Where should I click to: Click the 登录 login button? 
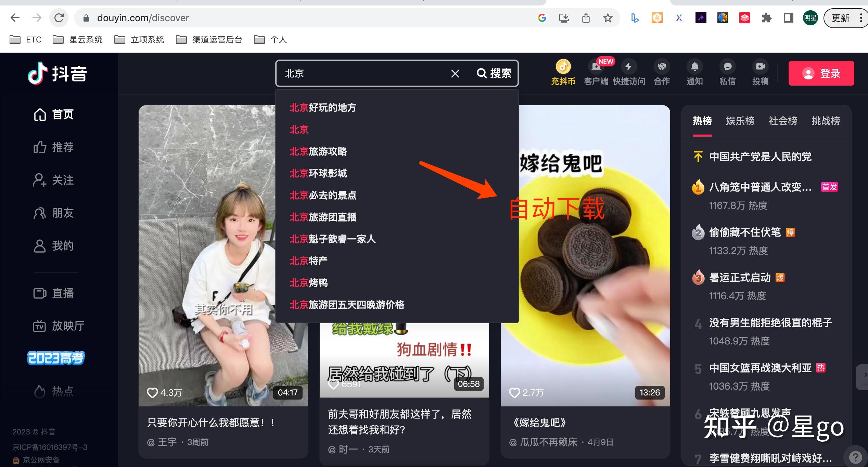click(x=821, y=73)
